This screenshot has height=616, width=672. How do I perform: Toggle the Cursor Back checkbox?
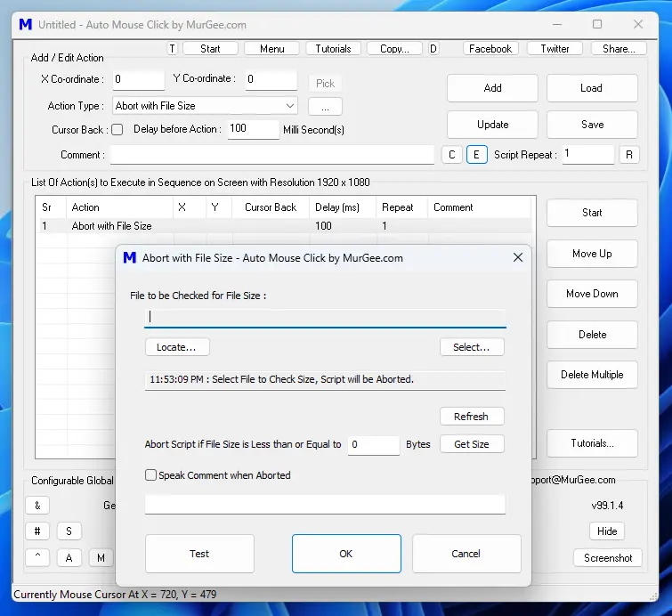pos(117,129)
